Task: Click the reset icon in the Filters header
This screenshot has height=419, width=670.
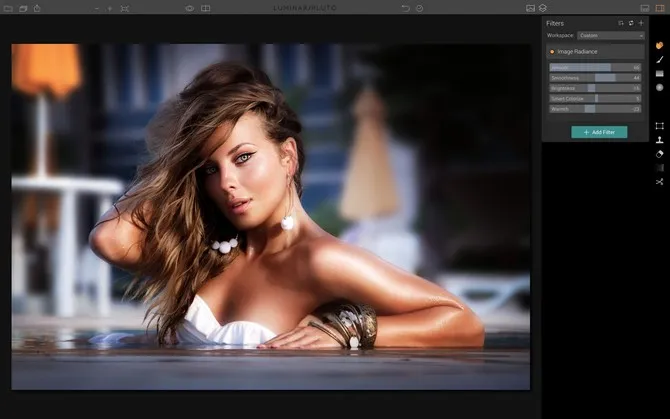Action: coord(631,22)
